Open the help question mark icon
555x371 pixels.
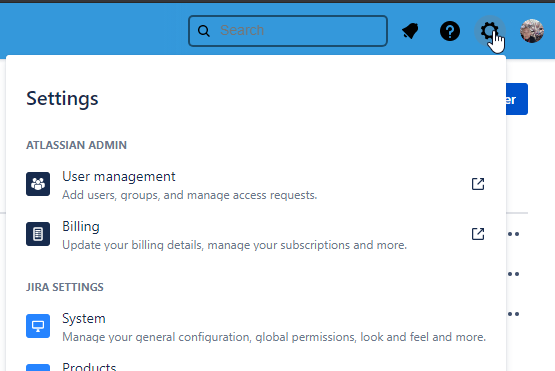pyautogui.click(x=450, y=31)
